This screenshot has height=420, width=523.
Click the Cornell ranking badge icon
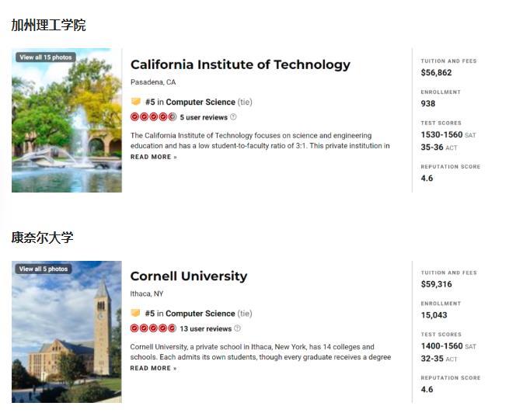tap(135, 313)
